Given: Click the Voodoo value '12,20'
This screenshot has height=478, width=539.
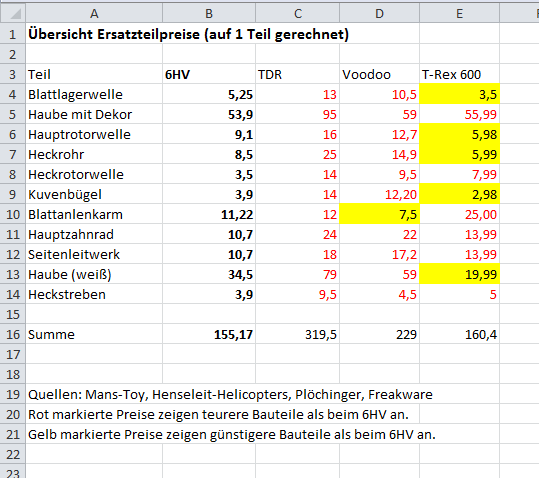Looking at the screenshot, I should (x=379, y=194).
